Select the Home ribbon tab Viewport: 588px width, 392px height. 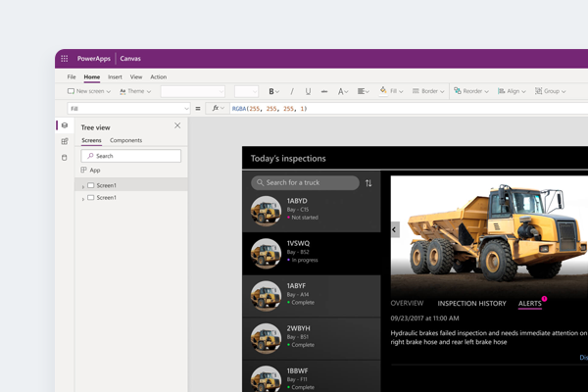click(x=92, y=76)
